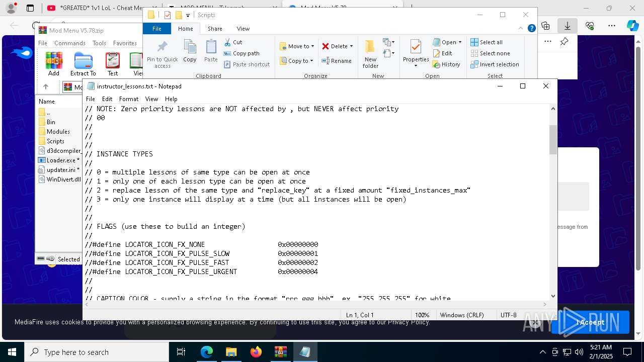
Task: Open the blue File tab in Explorer
Action: pyautogui.click(x=157, y=29)
